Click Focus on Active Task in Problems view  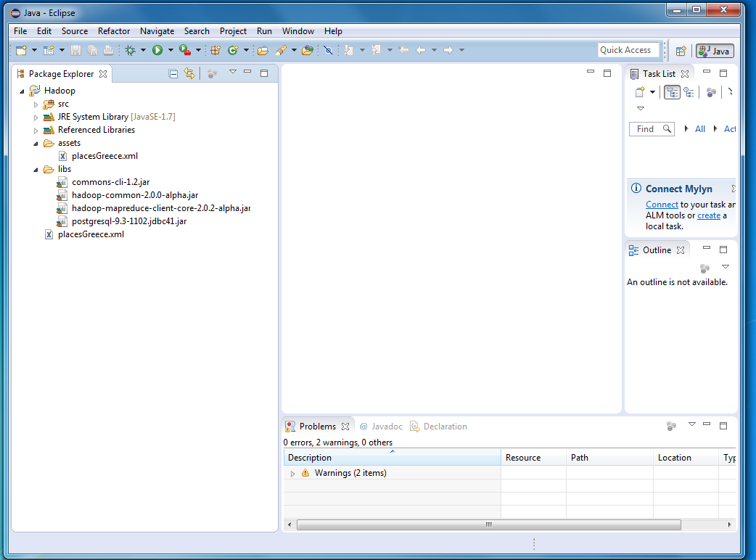click(671, 426)
